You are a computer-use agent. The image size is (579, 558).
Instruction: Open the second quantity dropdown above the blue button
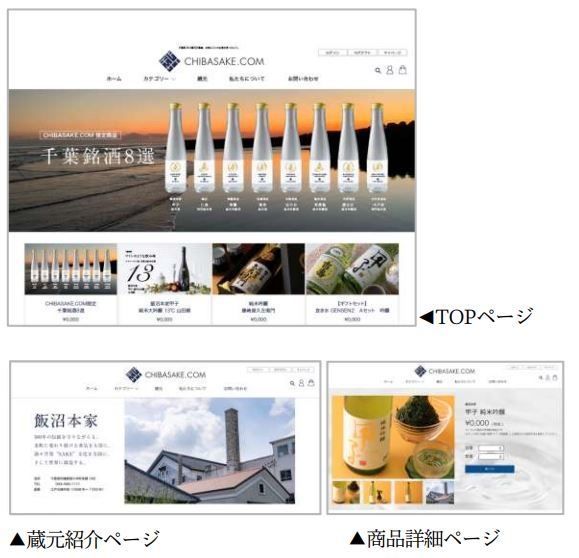pos(491,457)
